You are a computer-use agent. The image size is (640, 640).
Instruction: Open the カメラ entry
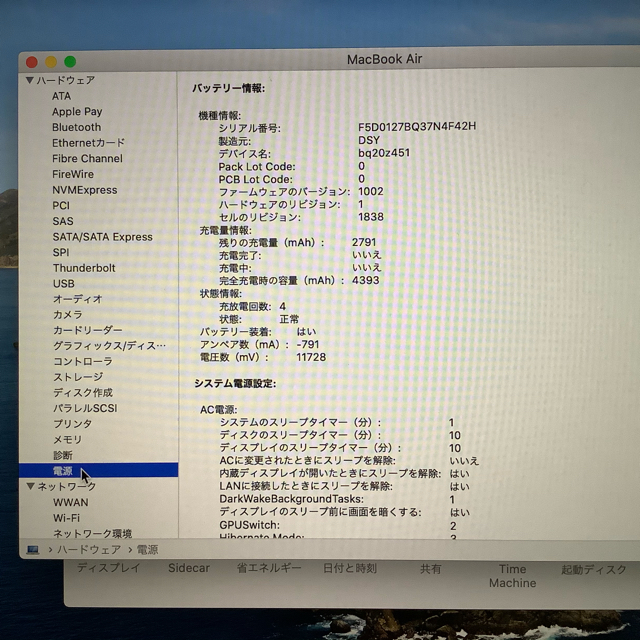(68, 315)
